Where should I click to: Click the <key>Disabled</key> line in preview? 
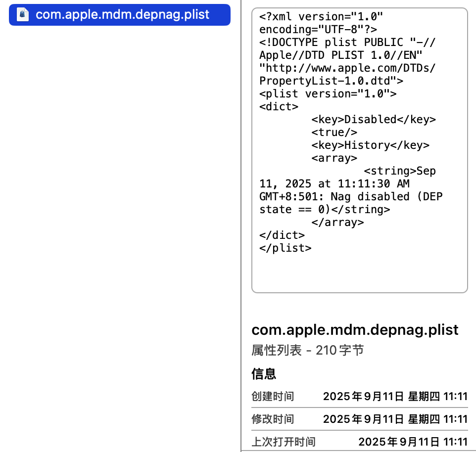pyautogui.click(x=374, y=120)
